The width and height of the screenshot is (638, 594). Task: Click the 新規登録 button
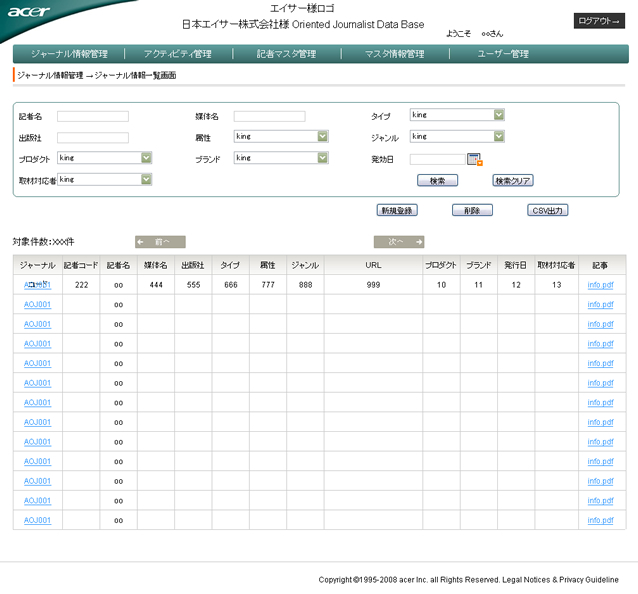[397, 210]
